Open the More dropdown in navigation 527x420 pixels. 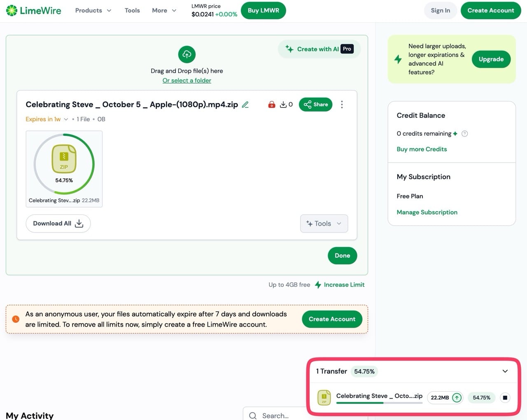coord(164,10)
